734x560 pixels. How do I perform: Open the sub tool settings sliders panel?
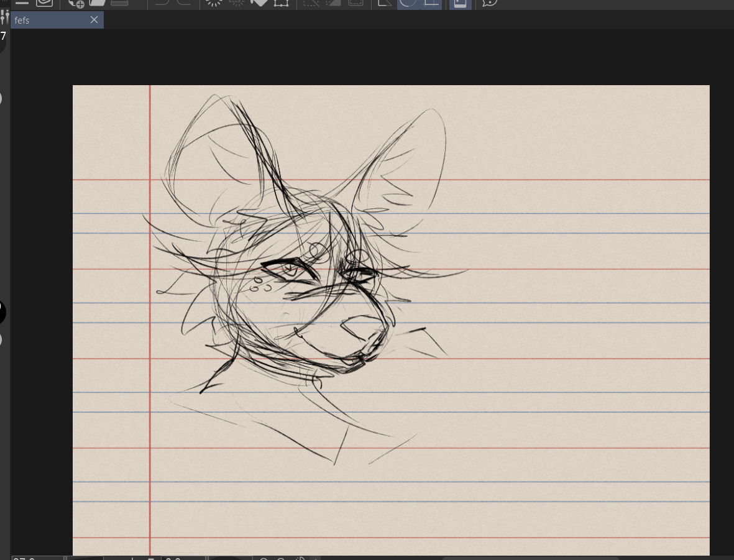click(4, 17)
